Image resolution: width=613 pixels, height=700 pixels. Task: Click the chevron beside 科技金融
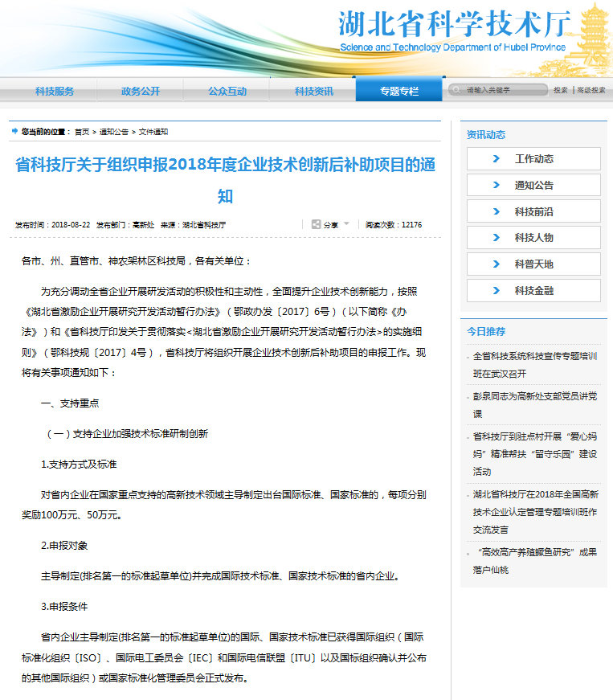pyautogui.click(x=497, y=291)
